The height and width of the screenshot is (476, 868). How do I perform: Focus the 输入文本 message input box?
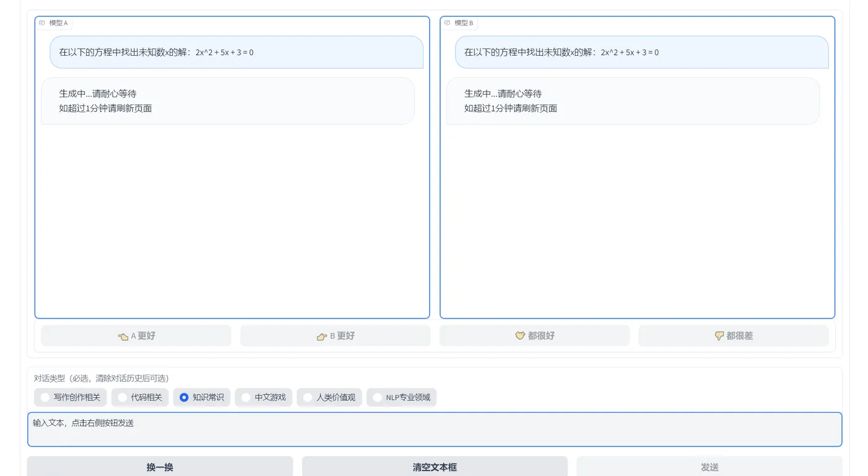tap(435, 430)
